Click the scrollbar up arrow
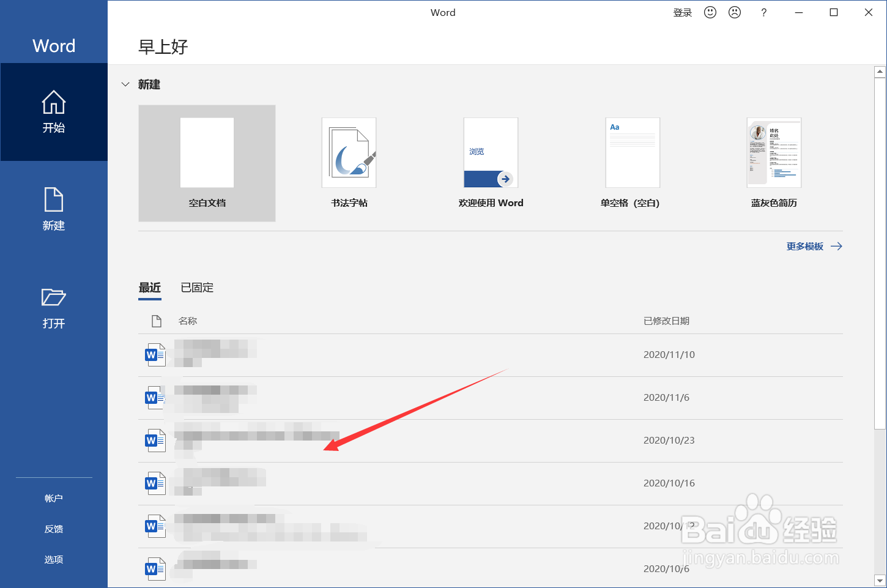The width and height of the screenshot is (887, 588). point(880,72)
